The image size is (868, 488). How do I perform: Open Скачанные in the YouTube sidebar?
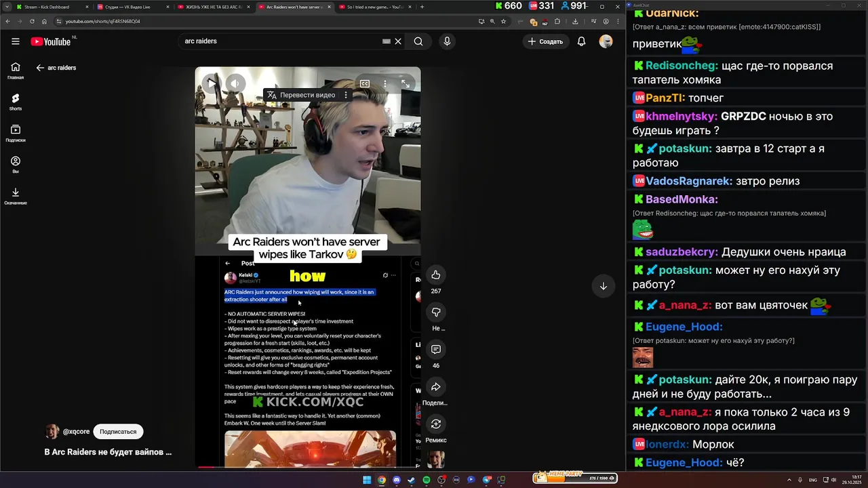[x=16, y=197]
